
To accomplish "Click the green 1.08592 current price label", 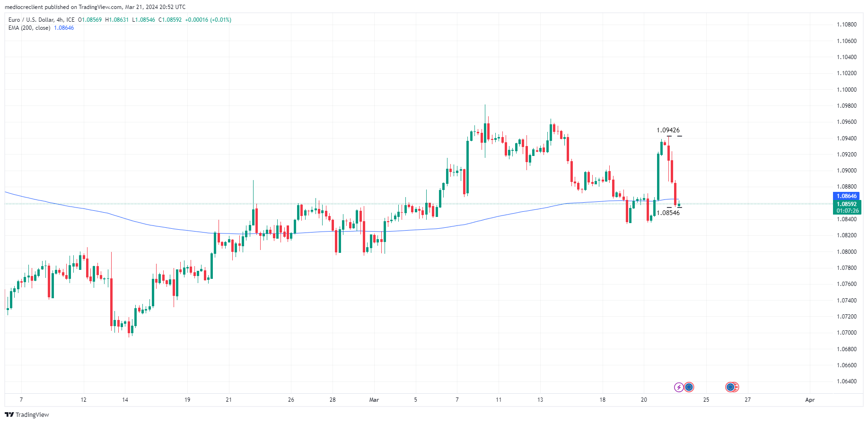I will click(846, 204).
